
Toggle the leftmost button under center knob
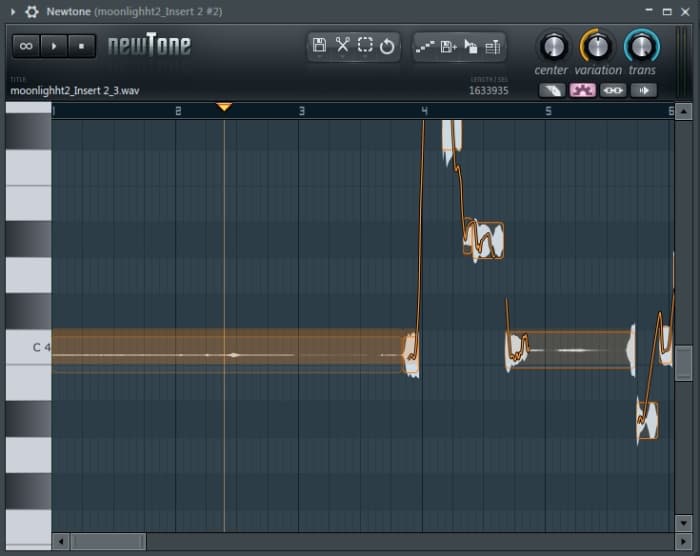click(551, 90)
